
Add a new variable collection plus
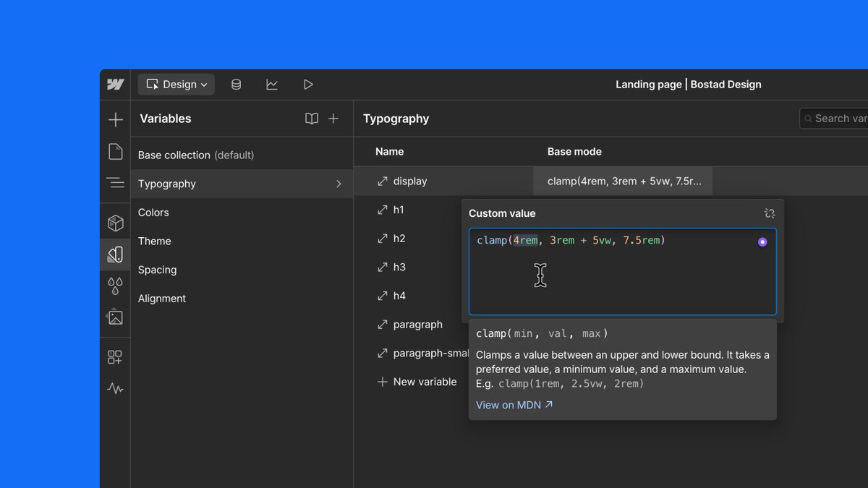(x=333, y=119)
